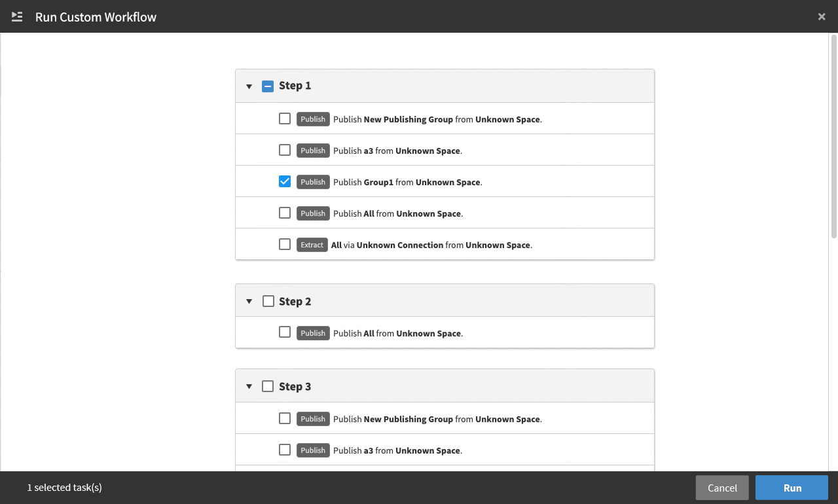Check Publish All under Step 2
838x504 pixels.
coord(284,332)
